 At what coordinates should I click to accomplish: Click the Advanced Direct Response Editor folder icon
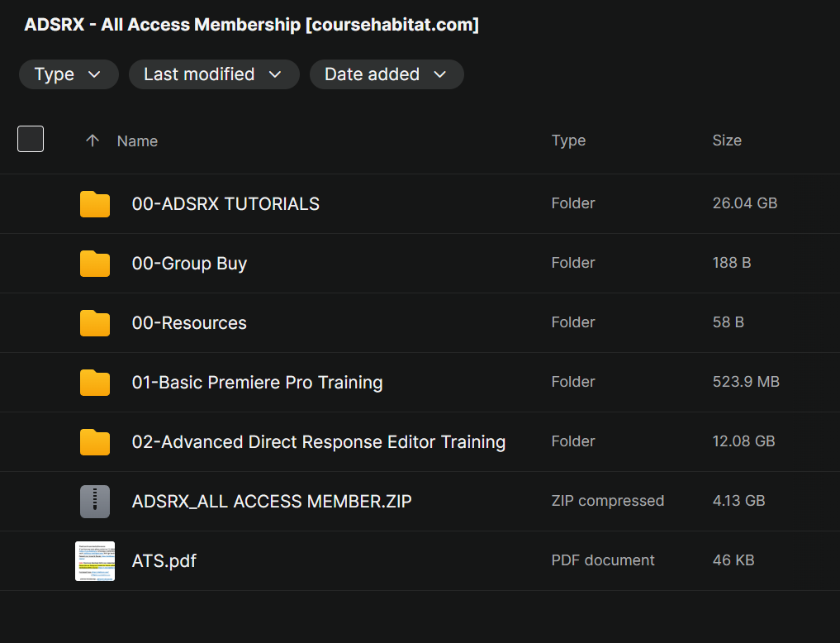pos(95,442)
